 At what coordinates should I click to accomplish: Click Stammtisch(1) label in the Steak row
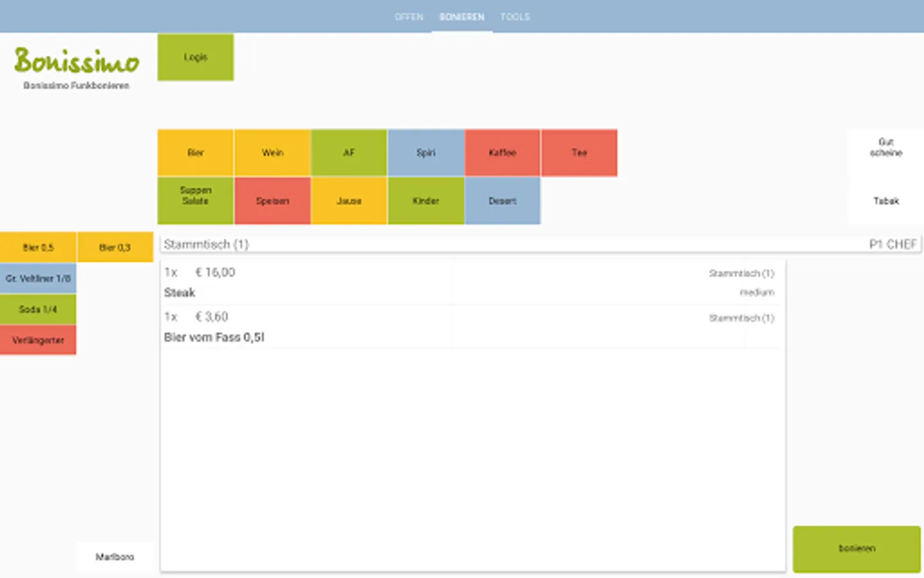742,274
